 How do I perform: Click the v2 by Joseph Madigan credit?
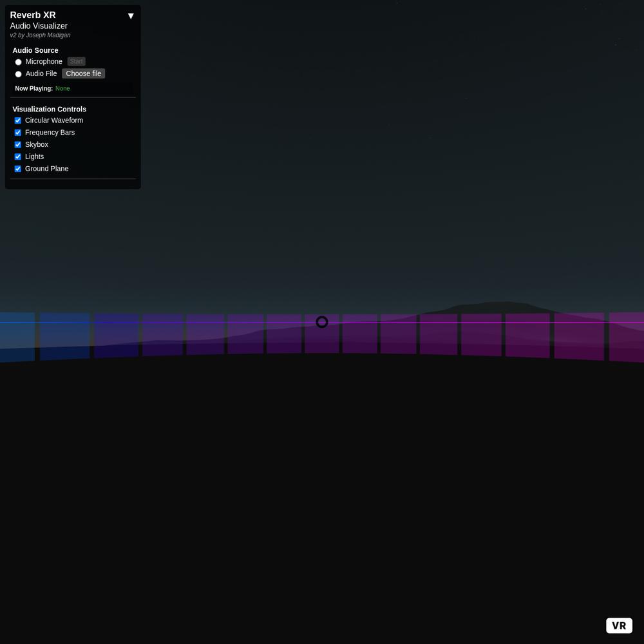(x=40, y=35)
